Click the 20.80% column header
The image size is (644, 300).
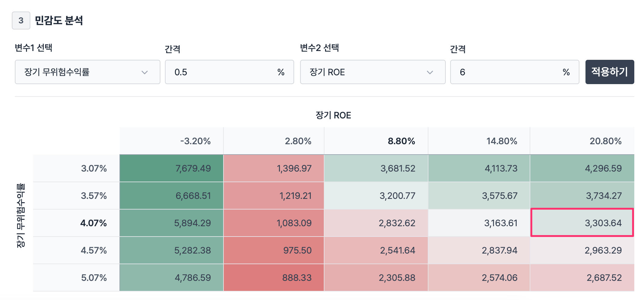click(x=582, y=141)
